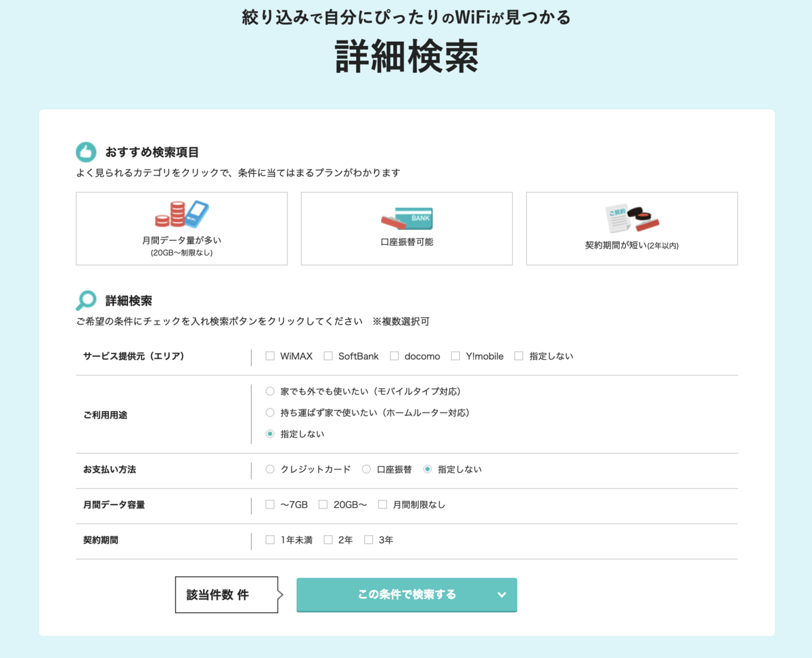The height and width of the screenshot is (658, 812).
Task: Click the お支払い方法 row label
Action: coord(110,469)
